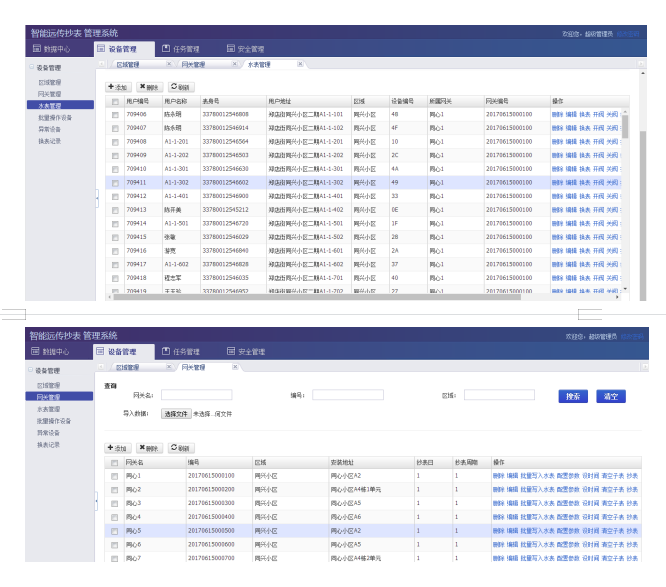Collapse 设备管理 tree node in 网关管理 screen sidebar
The image size is (666, 587).
tap(31, 370)
